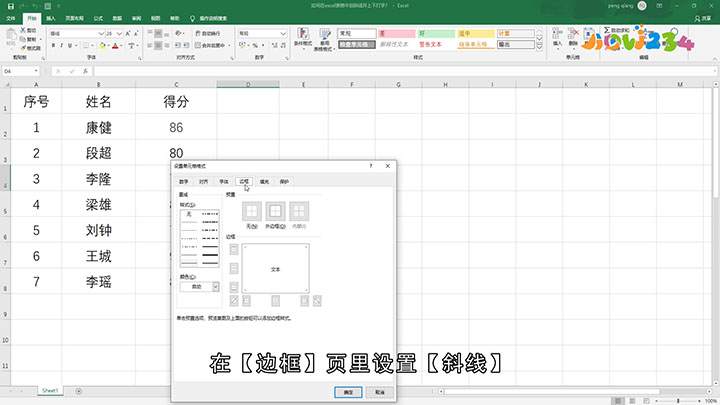This screenshot has height=405, width=720.
Task: Click the Name Box showing D4
Action: pyautogui.click(x=21, y=71)
